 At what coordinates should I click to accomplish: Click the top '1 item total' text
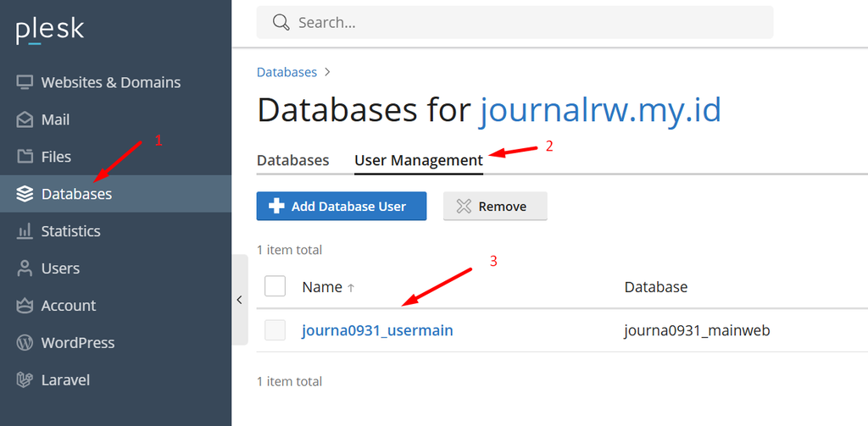tap(290, 250)
